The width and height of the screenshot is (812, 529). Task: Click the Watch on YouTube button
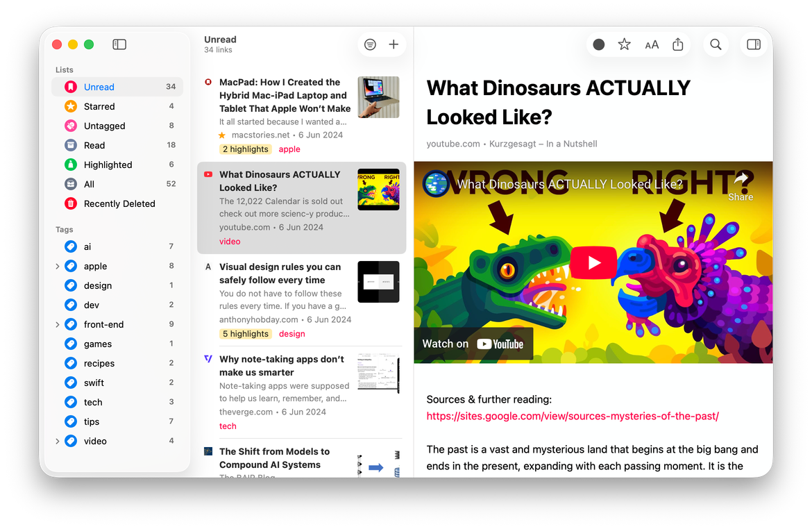[473, 343]
